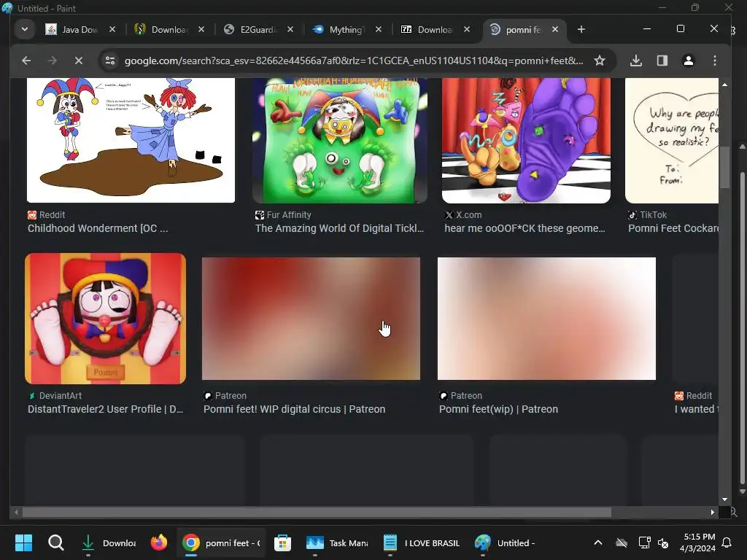Click the Childhood Wonderment [OC ... title
Viewport: 747px width, 560px height.
(x=98, y=228)
